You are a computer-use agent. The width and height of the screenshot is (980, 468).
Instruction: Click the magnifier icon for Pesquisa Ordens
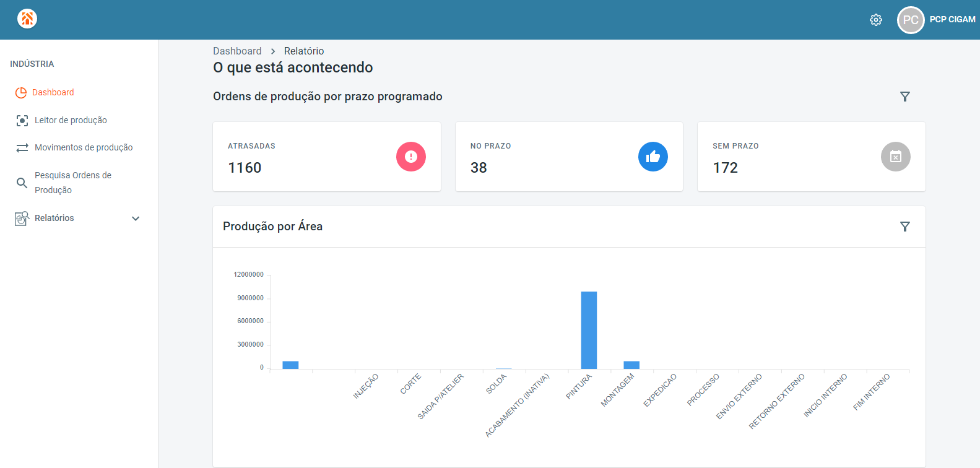[x=22, y=183]
